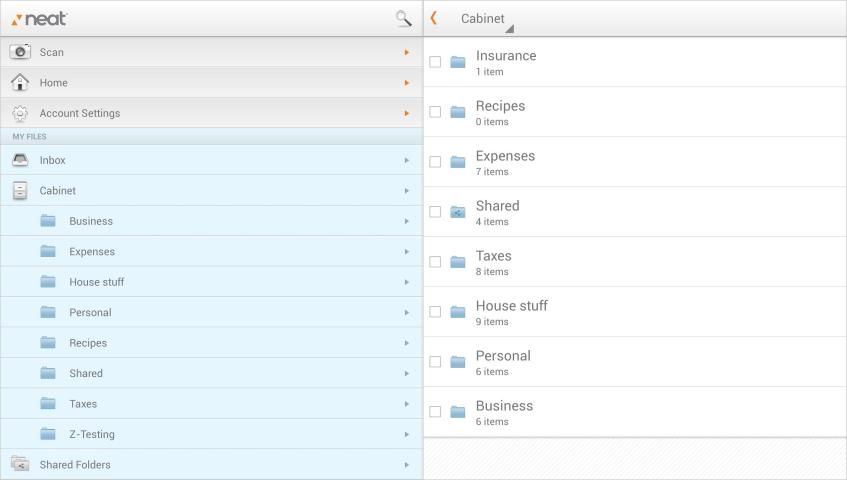Tap the Home house icon

[20, 83]
